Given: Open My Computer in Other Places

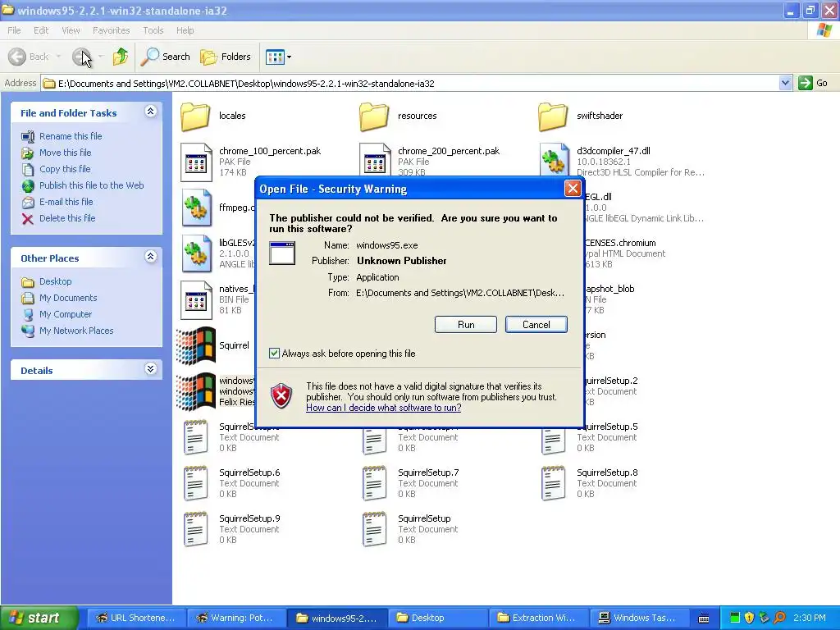Looking at the screenshot, I should click(66, 314).
